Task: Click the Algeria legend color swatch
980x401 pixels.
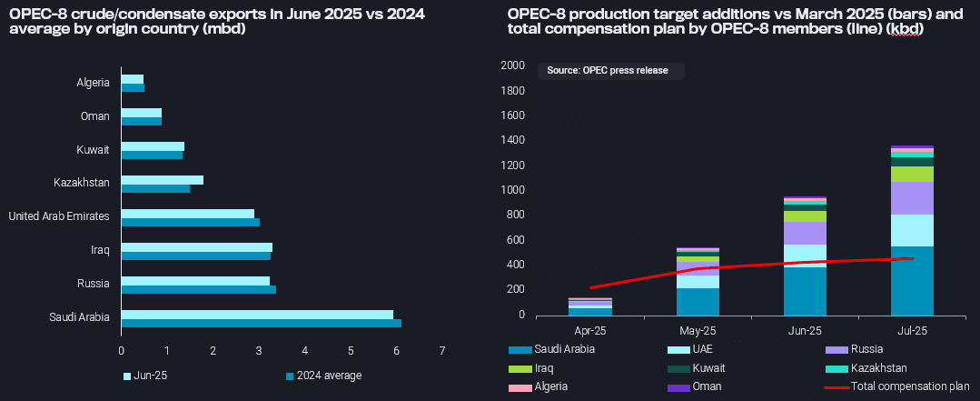Action: 520,387
